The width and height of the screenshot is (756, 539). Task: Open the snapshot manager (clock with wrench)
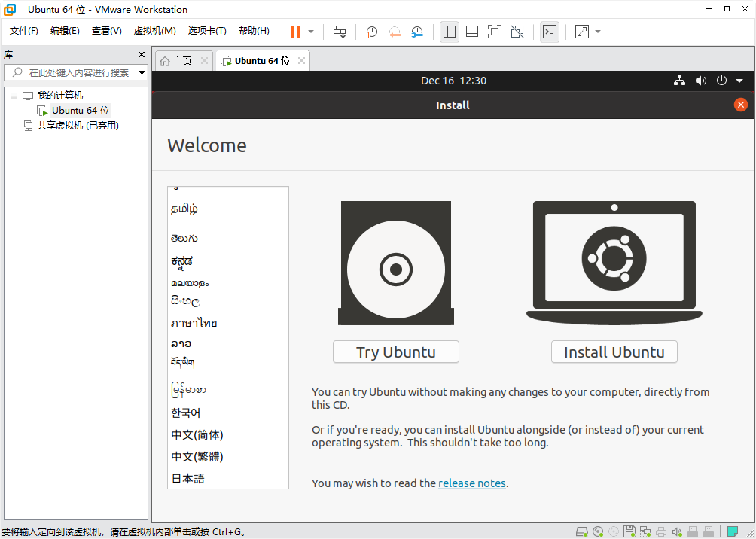click(x=417, y=32)
